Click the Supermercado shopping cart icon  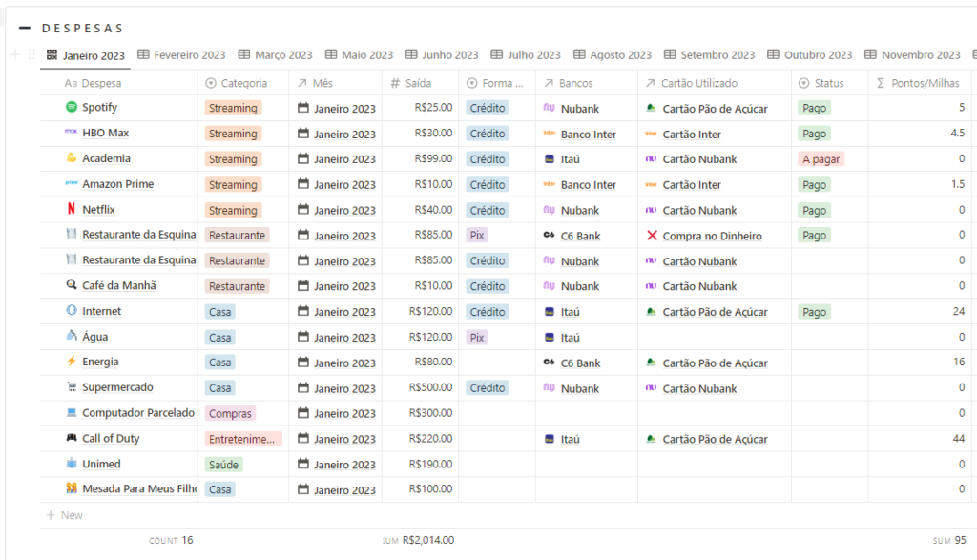tap(71, 388)
